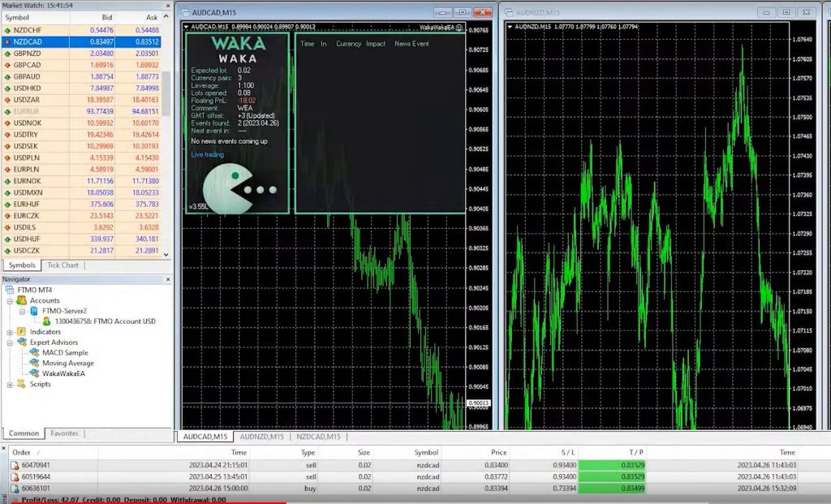
Task: Click the FTMO-Server2 server icon
Action: tap(35, 310)
